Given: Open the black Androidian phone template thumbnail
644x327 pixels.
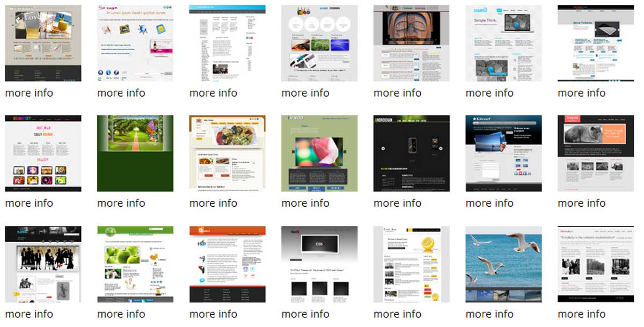Looking at the screenshot, I should 412,154.
